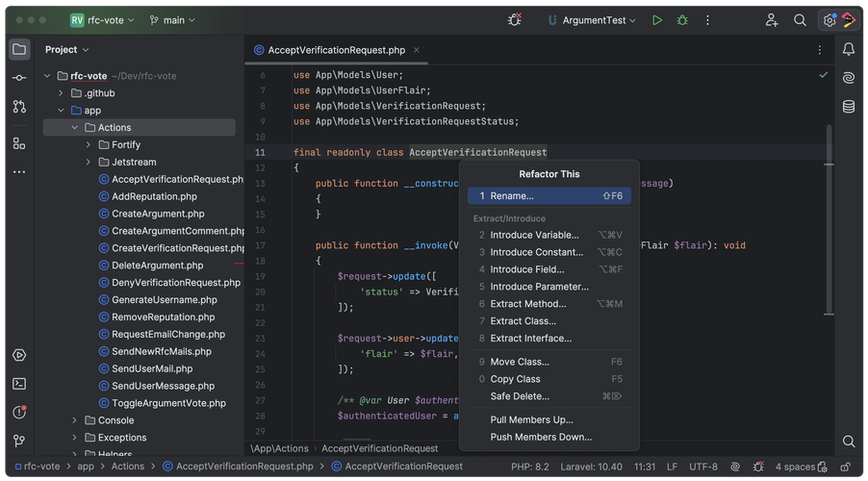The height and width of the screenshot is (481, 868).
Task: Choose Rename... in Refactor This menu
Action: (x=549, y=196)
